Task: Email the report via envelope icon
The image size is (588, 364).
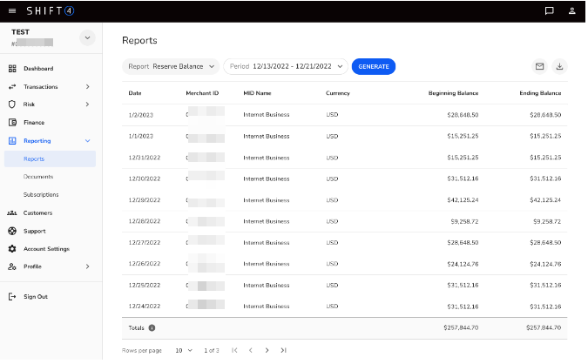Action: (539, 66)
